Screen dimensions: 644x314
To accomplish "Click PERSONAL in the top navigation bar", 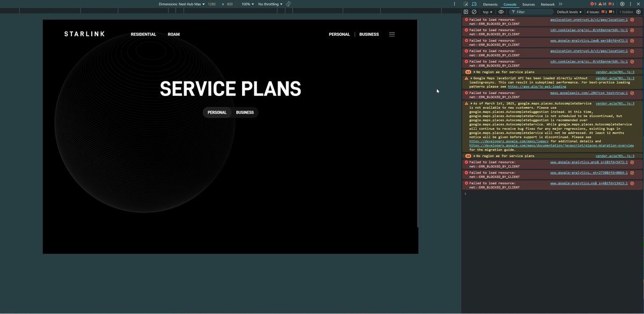I will pyautogui.click(x=339, y=34).
